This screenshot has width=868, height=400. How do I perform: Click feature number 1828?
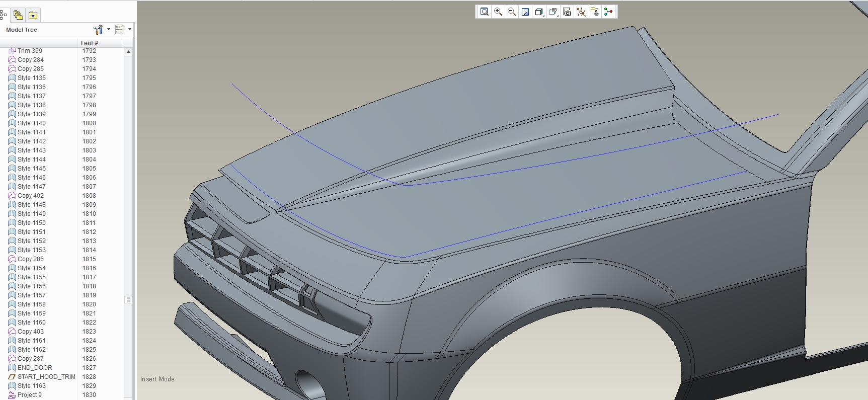(x=89, y=377)
